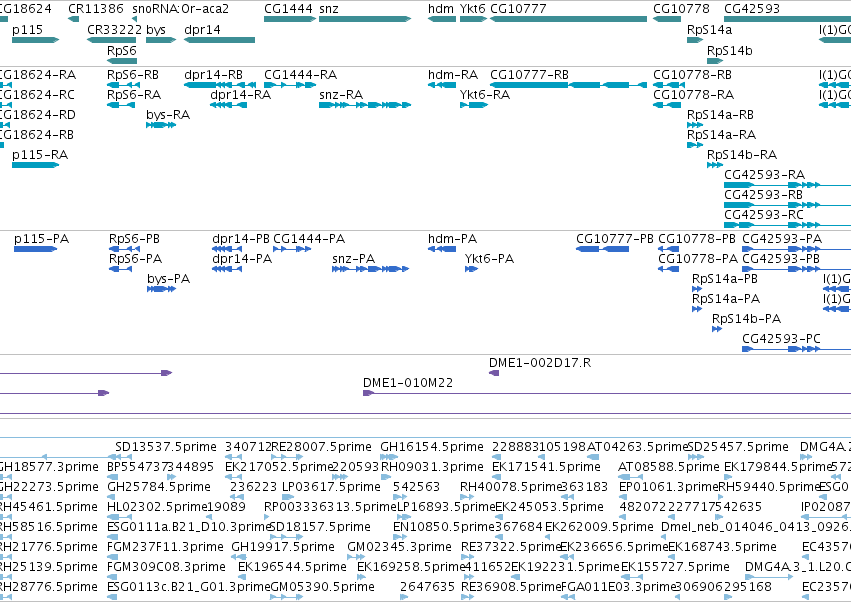Select protein Ykt6-PA
This screenshot has width=851, height=602.
click(x=471, y=269)
